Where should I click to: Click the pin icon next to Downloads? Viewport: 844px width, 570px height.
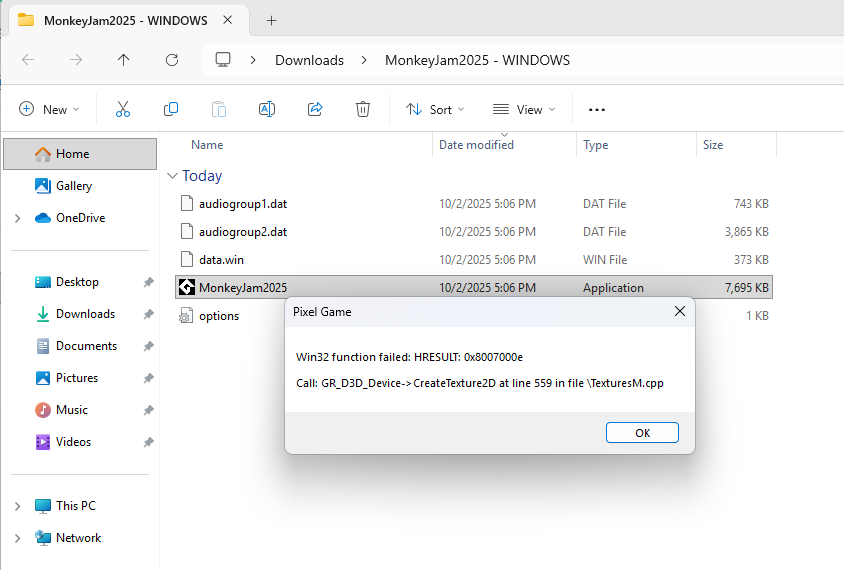coord(149,314)
